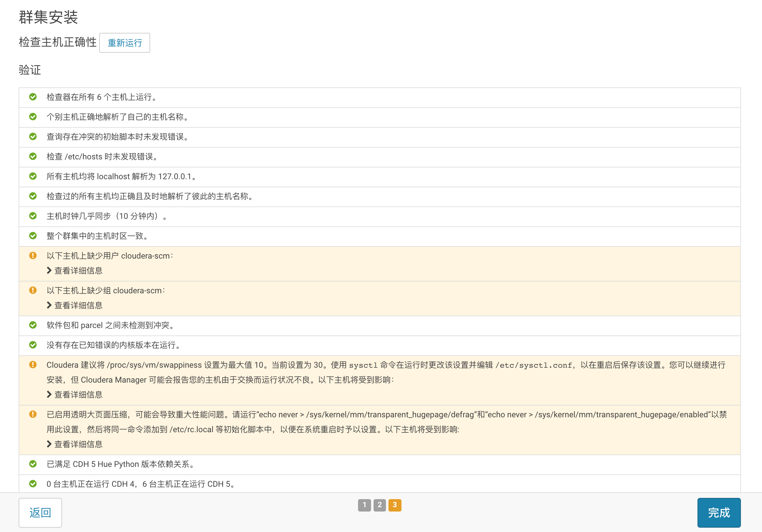Click text 检查器在所有 6 个主机上运行。
The width and height of the screenshot is (762, 532).
point(101,97)
